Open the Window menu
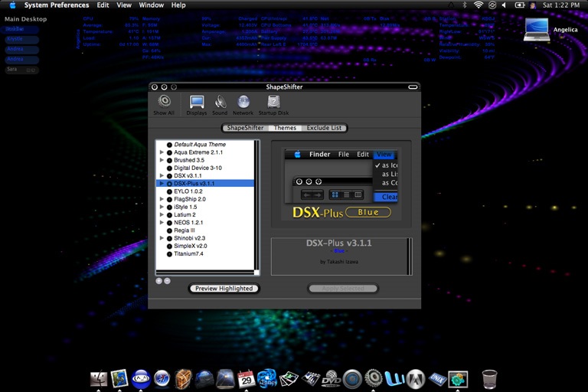 point(151,5)
